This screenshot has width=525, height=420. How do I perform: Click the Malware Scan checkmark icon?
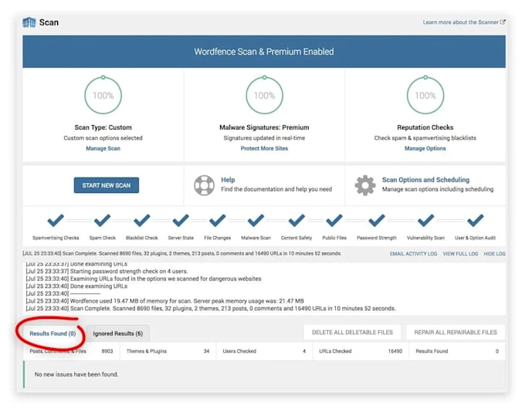(x=256, y=220)
